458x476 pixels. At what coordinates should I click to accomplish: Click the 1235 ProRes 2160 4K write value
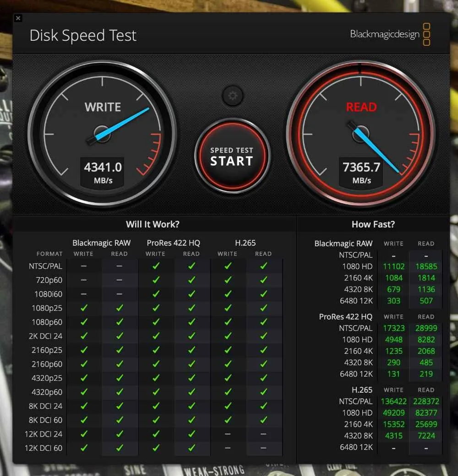pyautogui.click(x=393, y=351)
